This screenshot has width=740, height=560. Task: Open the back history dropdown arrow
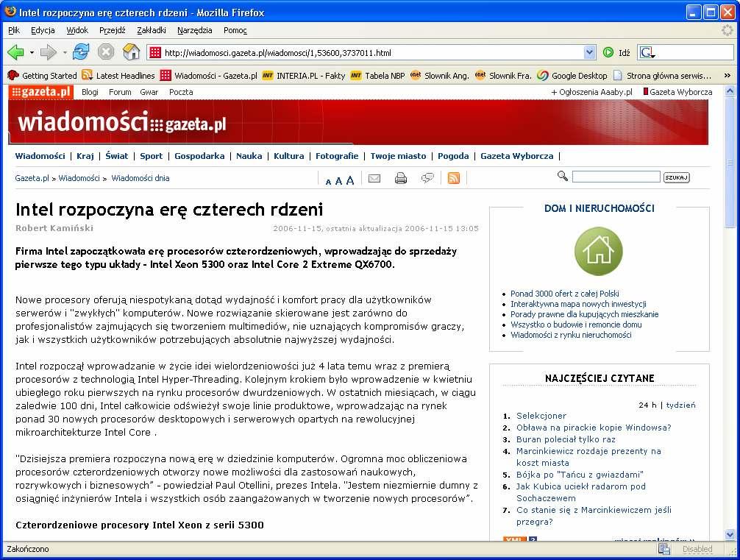pyautogui.click(x=32, y=52)
